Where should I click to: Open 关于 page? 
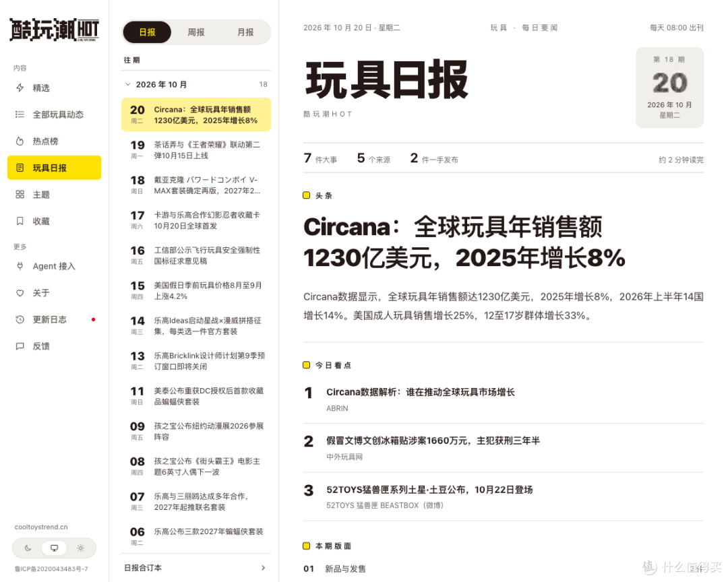pos(55,293)
